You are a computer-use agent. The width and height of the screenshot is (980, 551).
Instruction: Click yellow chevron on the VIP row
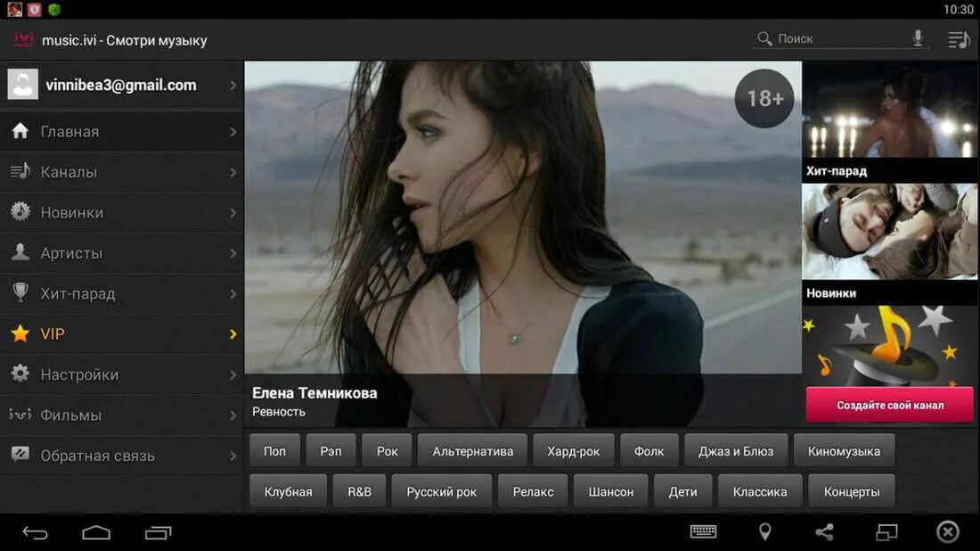[x=233, y=334]
